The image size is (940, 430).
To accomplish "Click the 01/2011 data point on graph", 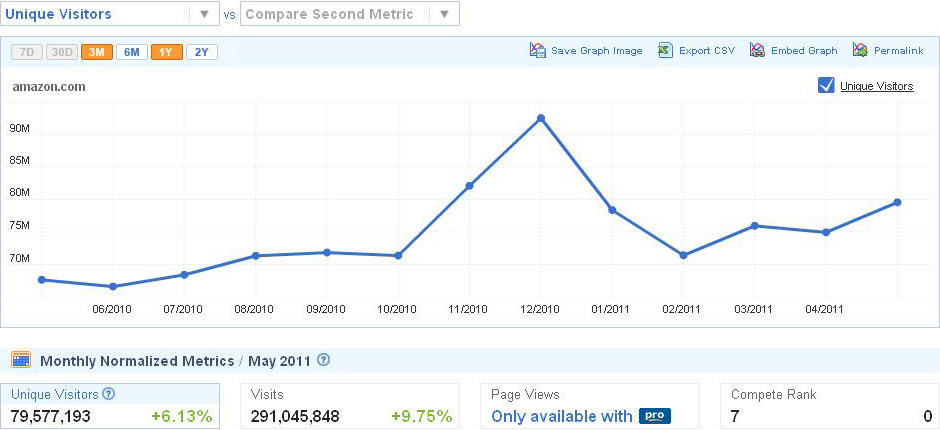I will (x=612, y=210).
